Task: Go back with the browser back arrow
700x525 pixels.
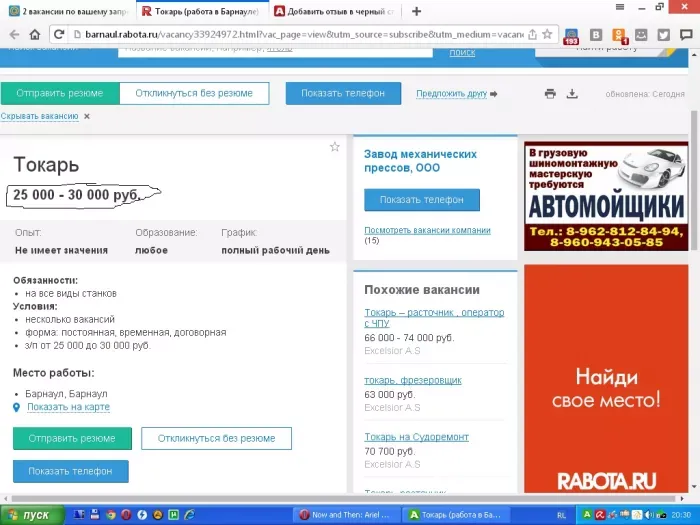Action: pyautogui.click(x=14, y=34)
